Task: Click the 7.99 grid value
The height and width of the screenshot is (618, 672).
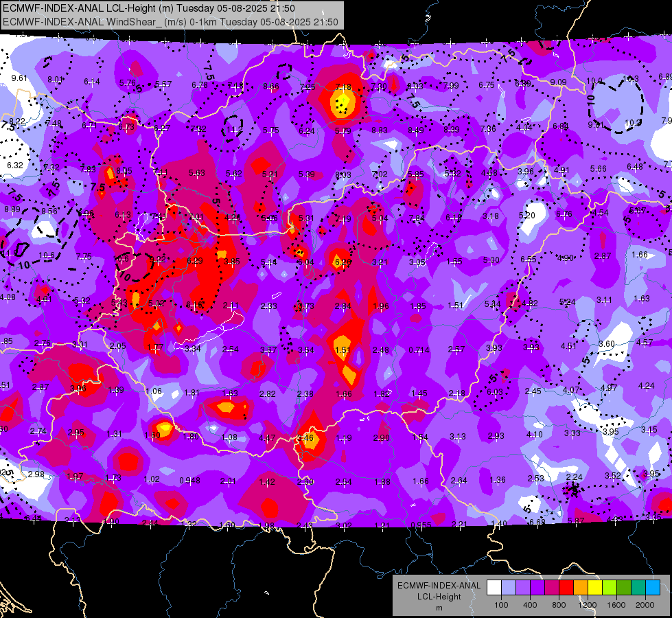Action: point(451,86)
